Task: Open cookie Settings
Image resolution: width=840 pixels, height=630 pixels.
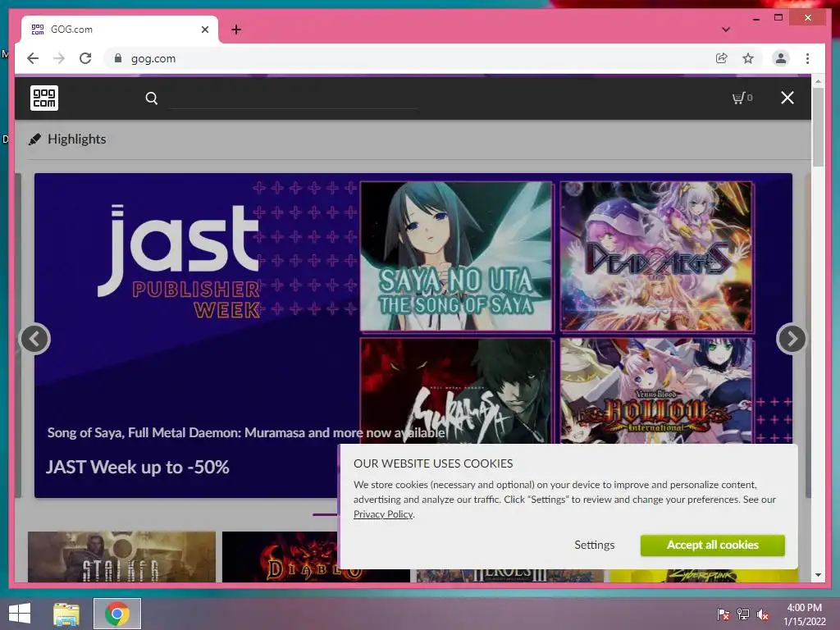Action: pyautogui.click(x=594, y=545)
